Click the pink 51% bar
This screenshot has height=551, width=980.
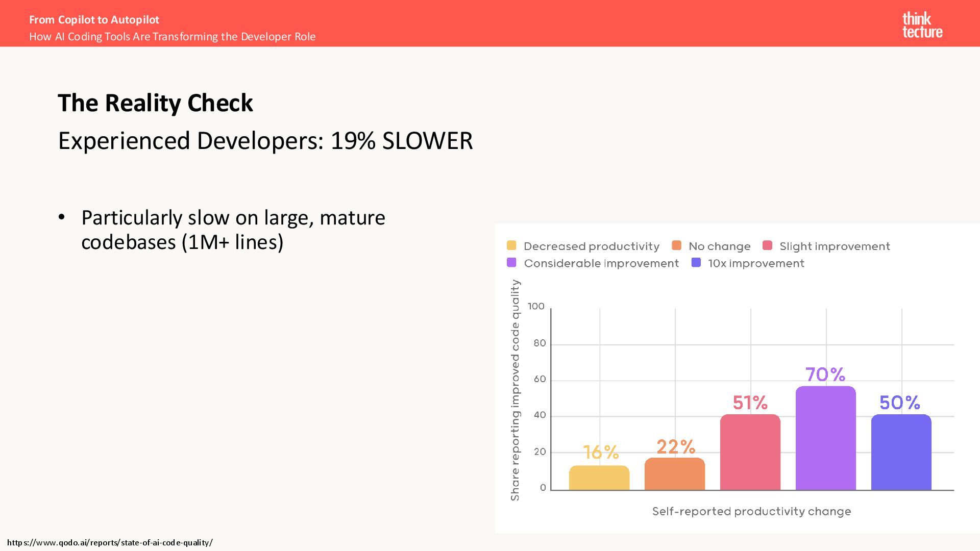pyautogui.click(x=750, y=453)
